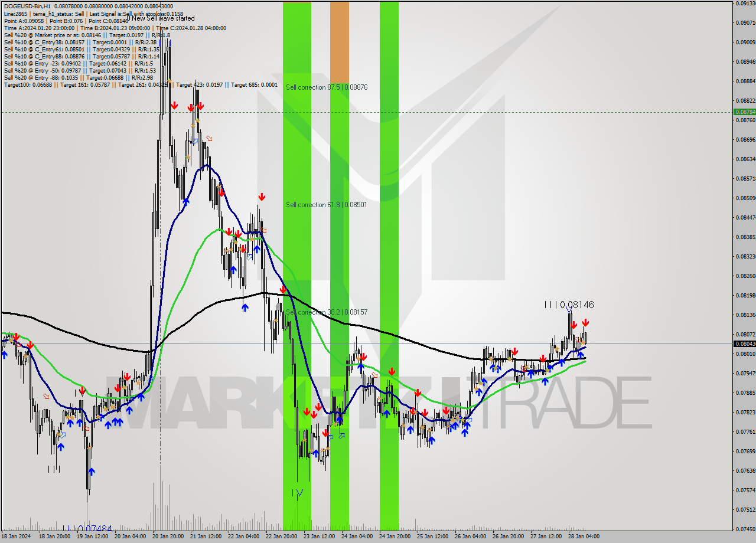Image resolution: width=756 pixels, height=543 pixels.
Task: Click the '26 Jan 20:00' time axis label
Action: (x=508, y=537)
